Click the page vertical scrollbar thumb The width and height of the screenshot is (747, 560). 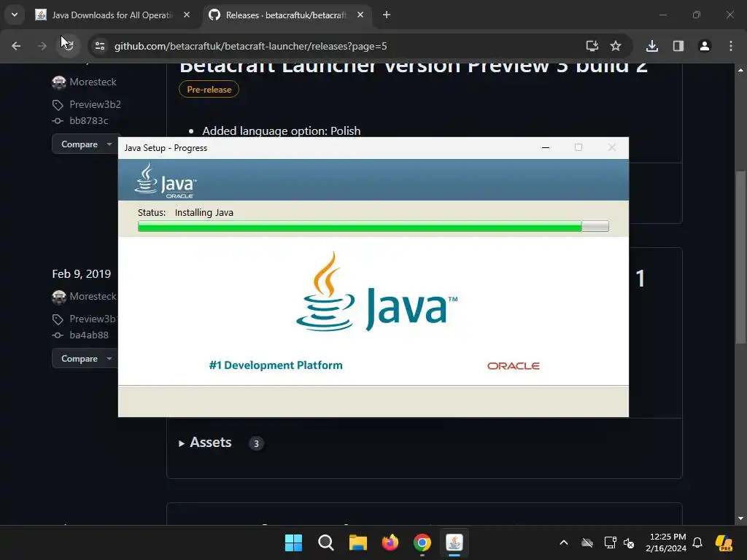coord(740,256)
